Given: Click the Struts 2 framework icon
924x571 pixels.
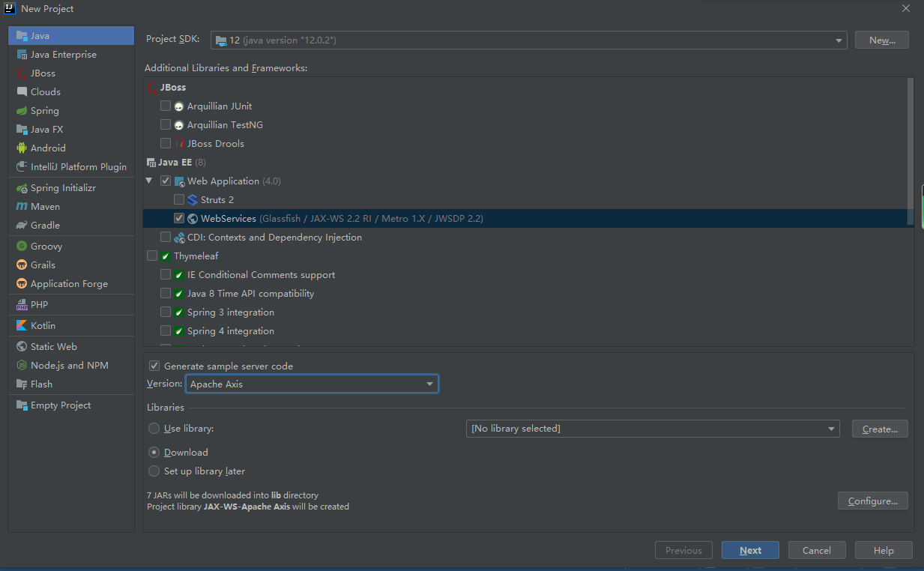Looking at the screenshot, I should pyautogui.click(x=193, y=199).
